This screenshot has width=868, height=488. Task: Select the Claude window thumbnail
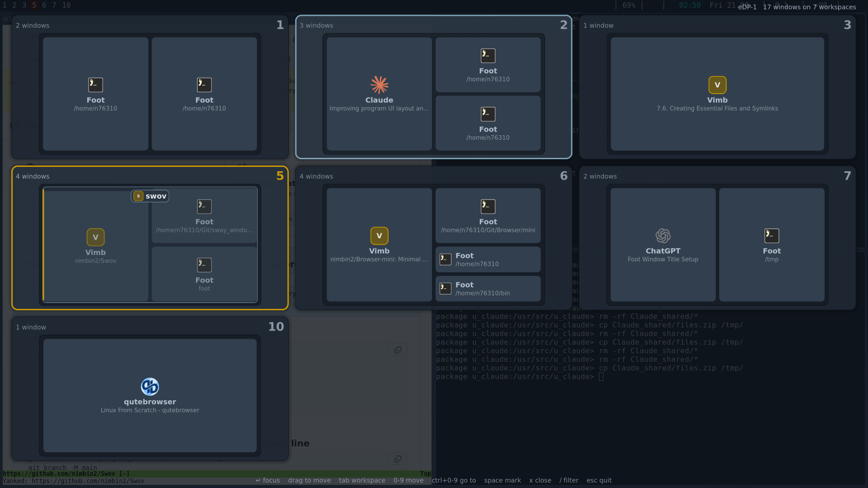(x=379, y=94)
